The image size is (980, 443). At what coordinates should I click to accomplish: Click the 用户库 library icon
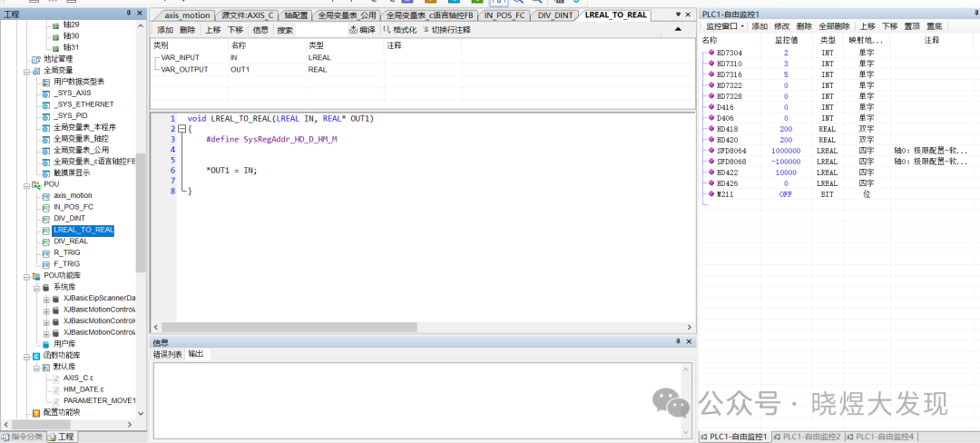click(x=45, y=344)
